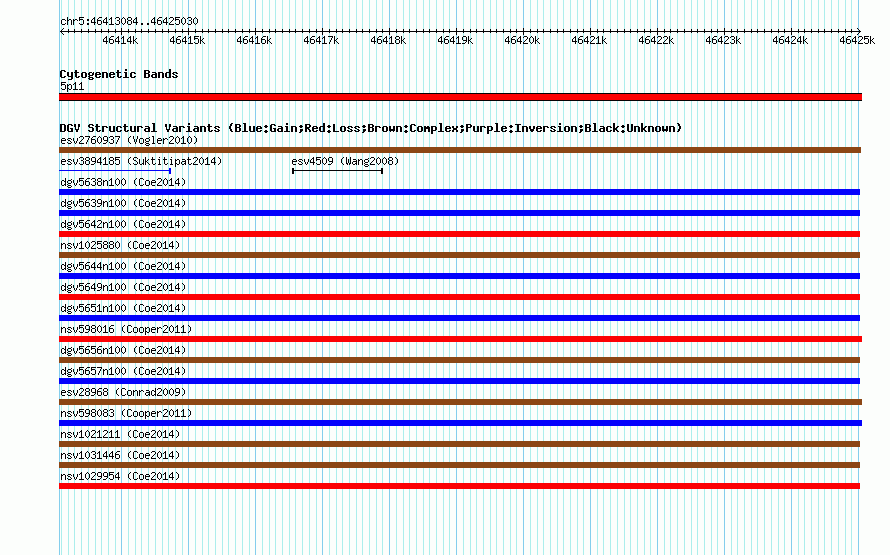Open the esv3894185 (Suktitipat2014) label
This screenshot has width=890, height=555.
pyautogui.click(x=141, y=161)
